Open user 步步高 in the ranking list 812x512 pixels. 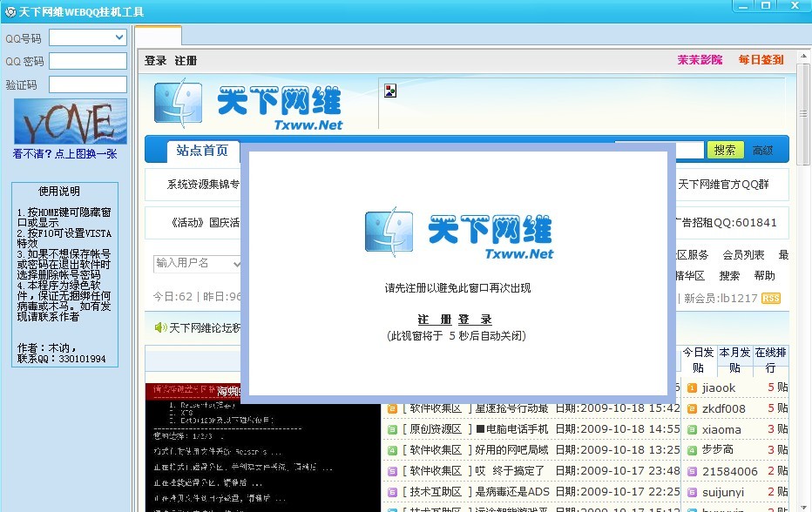(718, 450)
